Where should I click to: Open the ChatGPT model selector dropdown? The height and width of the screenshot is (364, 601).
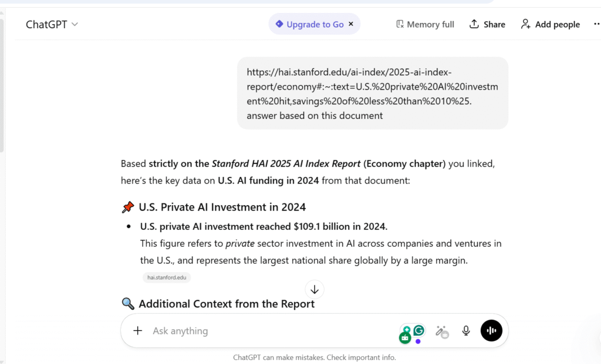(52, 25)
